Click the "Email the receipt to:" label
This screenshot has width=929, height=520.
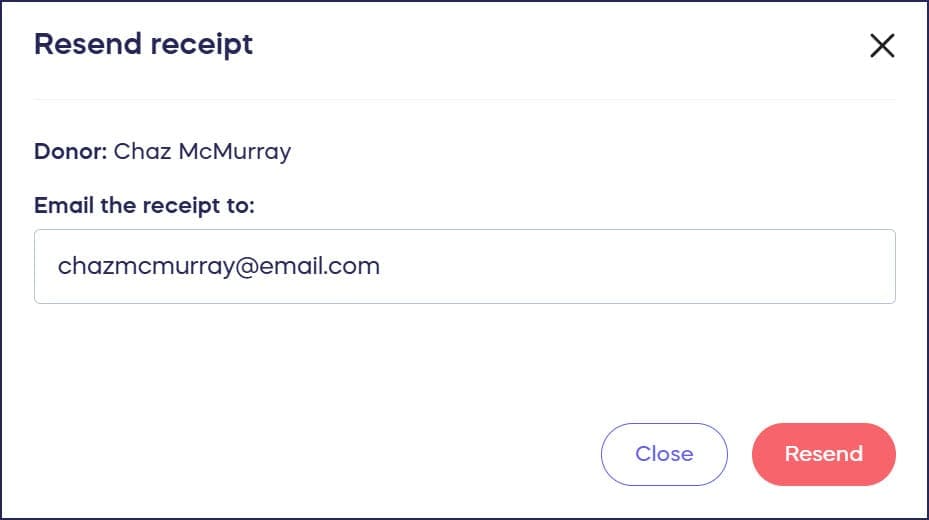[145, 206]
